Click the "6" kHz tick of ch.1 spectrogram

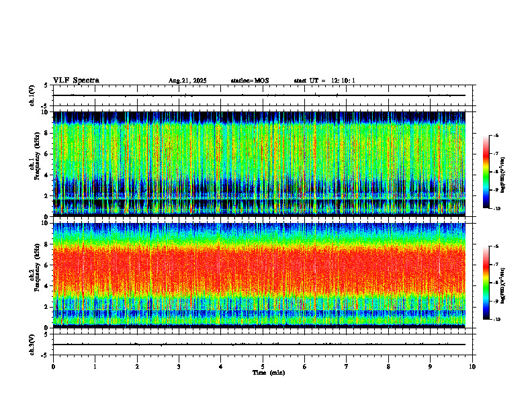[x=47, y=154]
